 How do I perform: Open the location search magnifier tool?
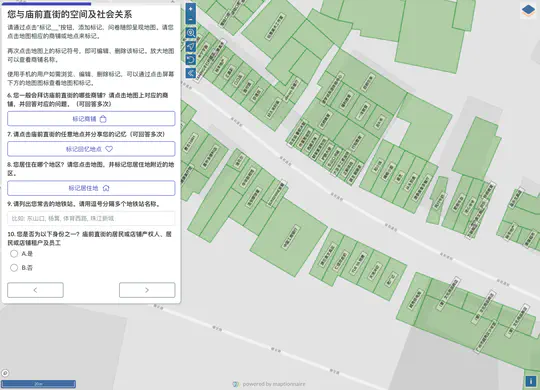191,33
